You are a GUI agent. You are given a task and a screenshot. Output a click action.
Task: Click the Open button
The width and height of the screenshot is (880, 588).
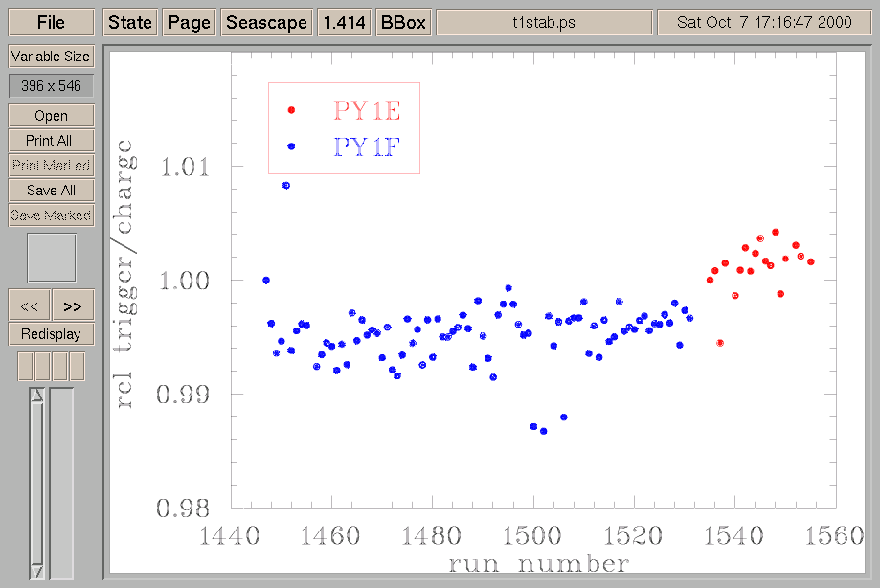[51, 116]
